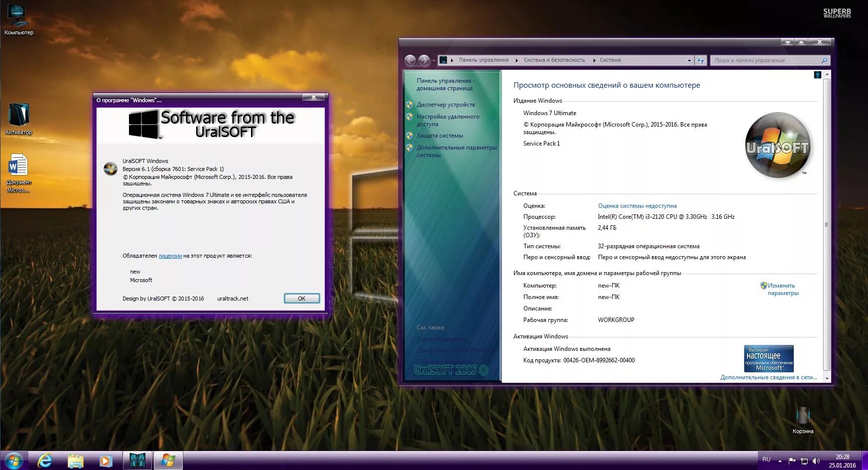Viewport: 868px width, 470px height.
Task: Open the volume speaker icon in tray
Action: (x=816, y=461)
